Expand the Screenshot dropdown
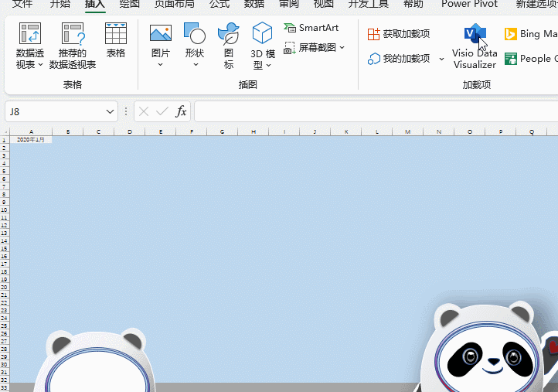558x392 pixels. pos(342,48)
